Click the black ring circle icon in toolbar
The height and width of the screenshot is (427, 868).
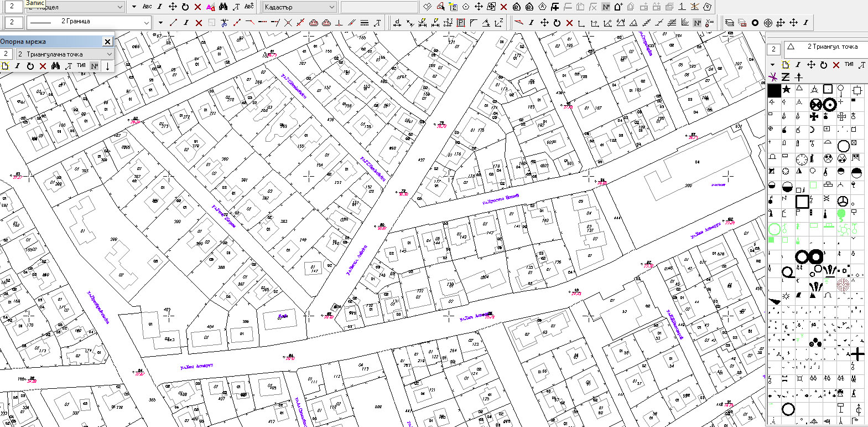(755, 23)
